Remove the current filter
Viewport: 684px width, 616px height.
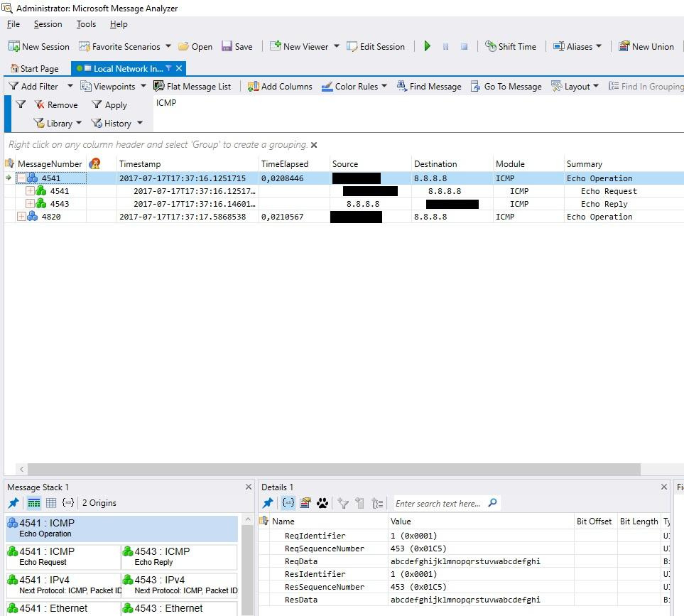pos(56,104)
